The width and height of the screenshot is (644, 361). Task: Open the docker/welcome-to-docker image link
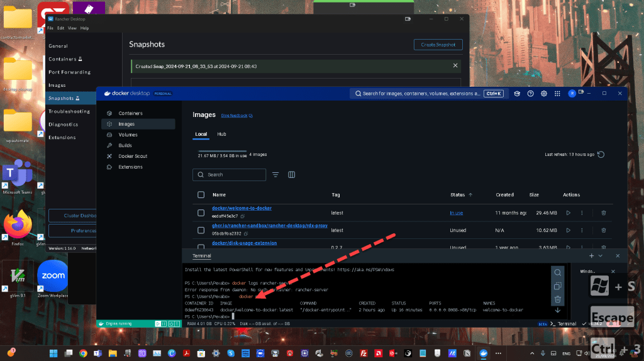241,208
